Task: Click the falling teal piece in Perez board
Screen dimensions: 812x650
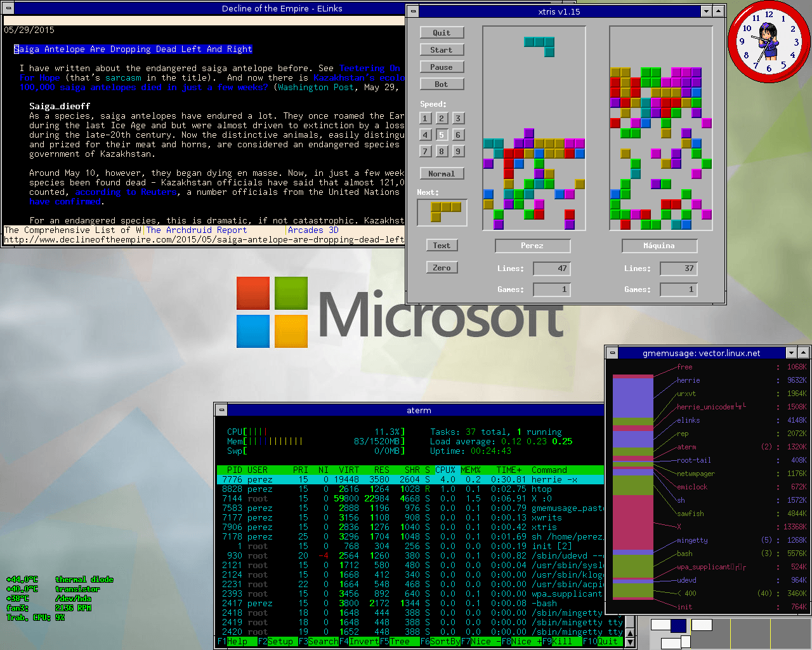Action: pyautogui.click(x=541, y=45)
